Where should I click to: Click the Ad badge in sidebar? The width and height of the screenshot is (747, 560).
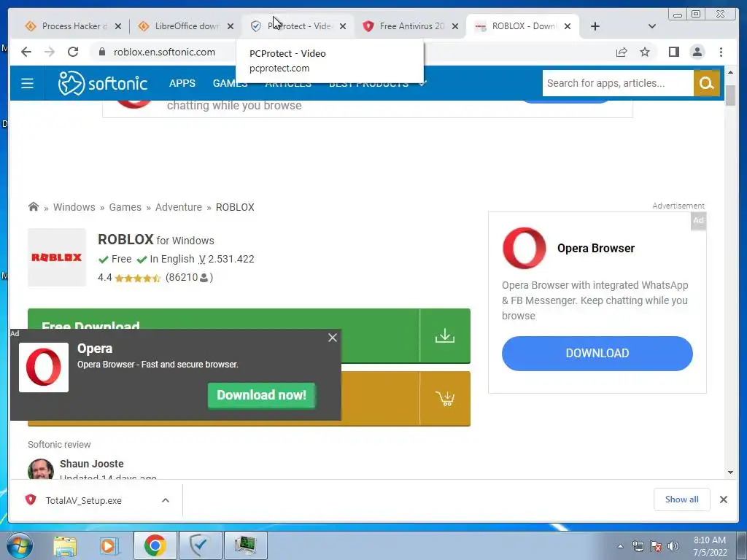[x=698, y=220]
